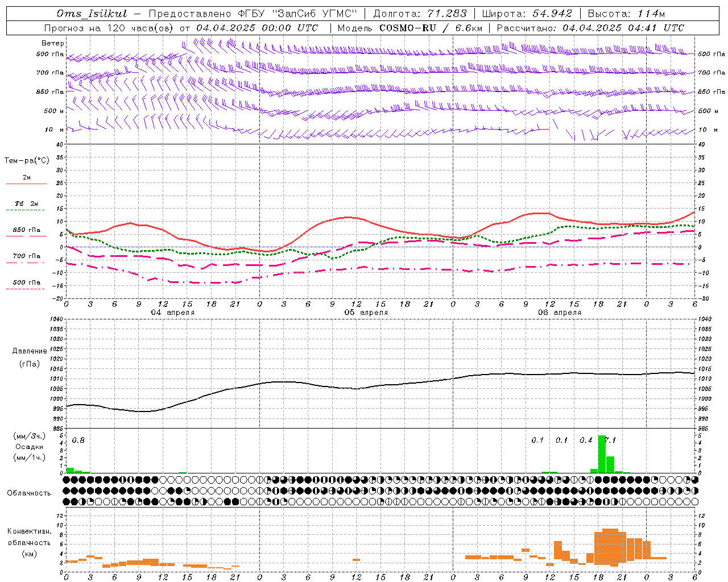Click the (мм/1ч.) units label
728x582 pixels.
point(30,458)
